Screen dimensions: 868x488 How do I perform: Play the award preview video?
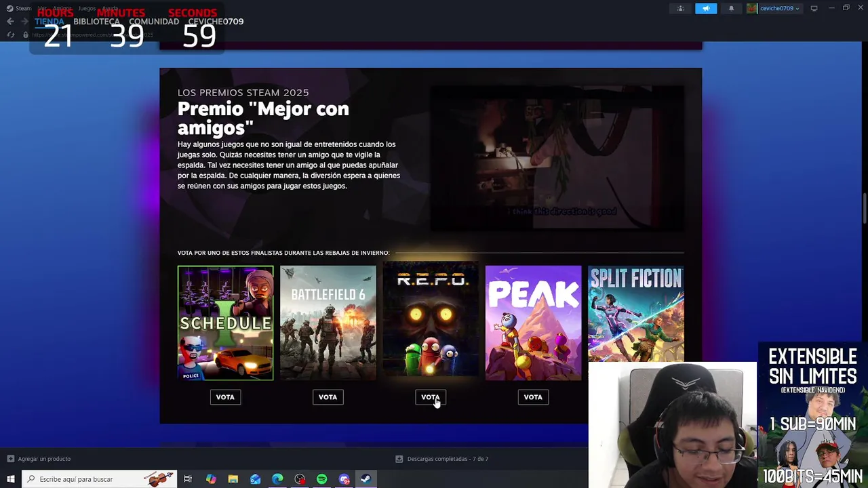[x=557, y=158]
